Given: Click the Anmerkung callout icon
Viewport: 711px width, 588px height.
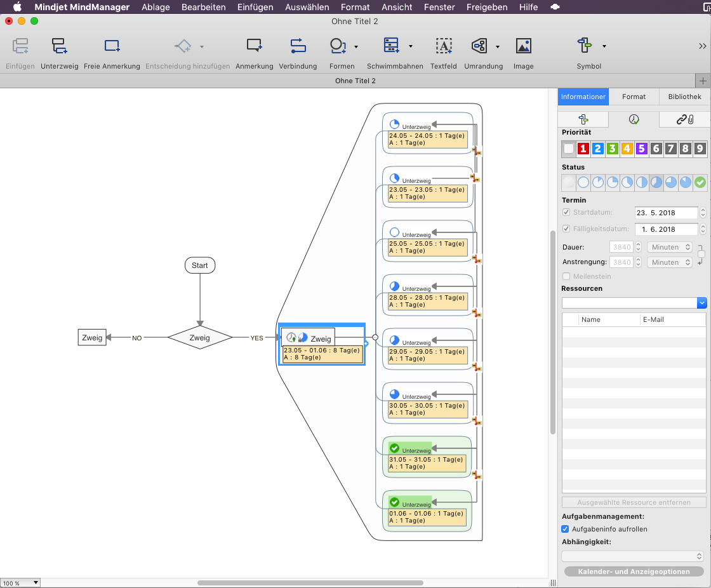Looking at the screenshot, I should pos(254,46).
